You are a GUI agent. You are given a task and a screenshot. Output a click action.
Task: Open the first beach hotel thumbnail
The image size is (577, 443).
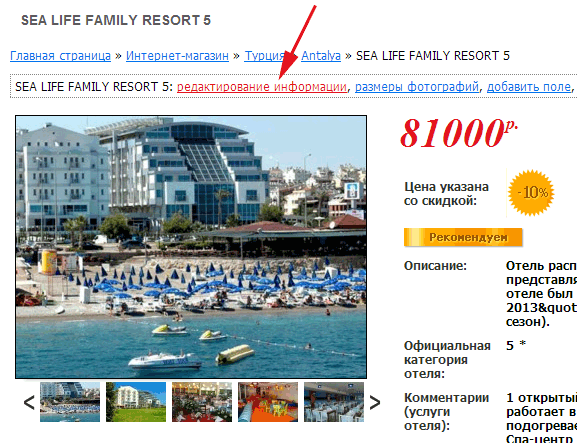click(70, 402)
